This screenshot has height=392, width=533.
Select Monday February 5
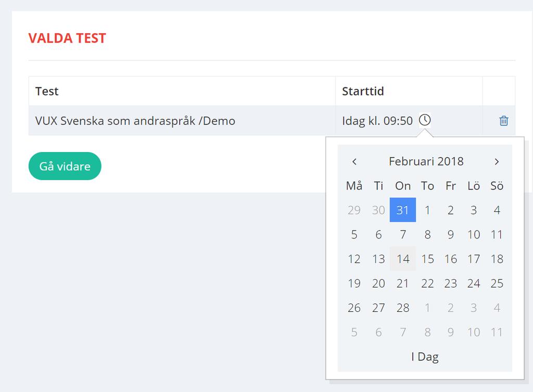pyautogui.click(x=354, y=234)
